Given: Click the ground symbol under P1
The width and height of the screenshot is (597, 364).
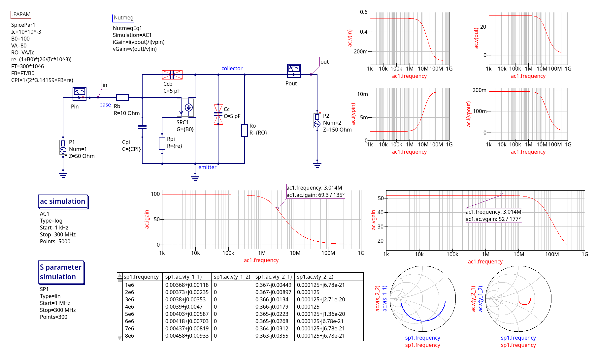Looking at the screenshot, I should [63, 175].
